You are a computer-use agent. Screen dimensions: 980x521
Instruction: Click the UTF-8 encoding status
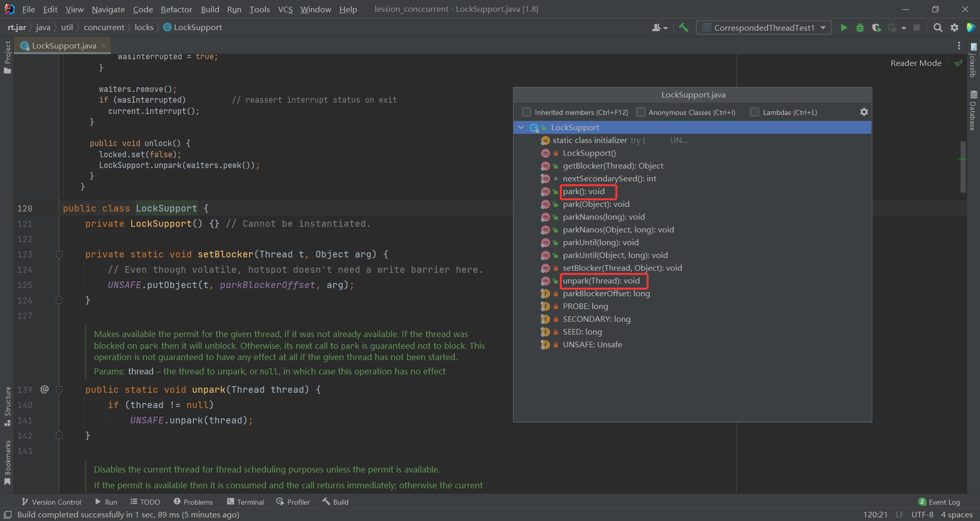click(x=922, y=514)
